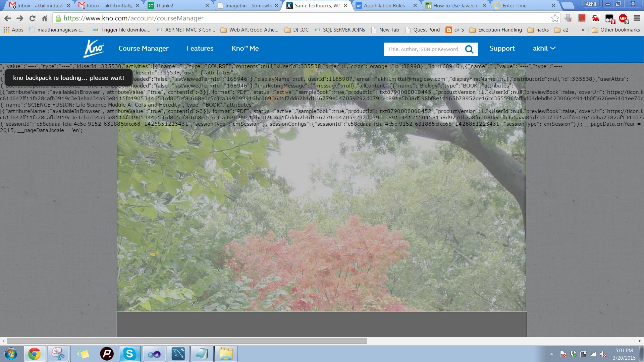
Task: Click the right scroll arrow
Action: click(x=640, y=341)
